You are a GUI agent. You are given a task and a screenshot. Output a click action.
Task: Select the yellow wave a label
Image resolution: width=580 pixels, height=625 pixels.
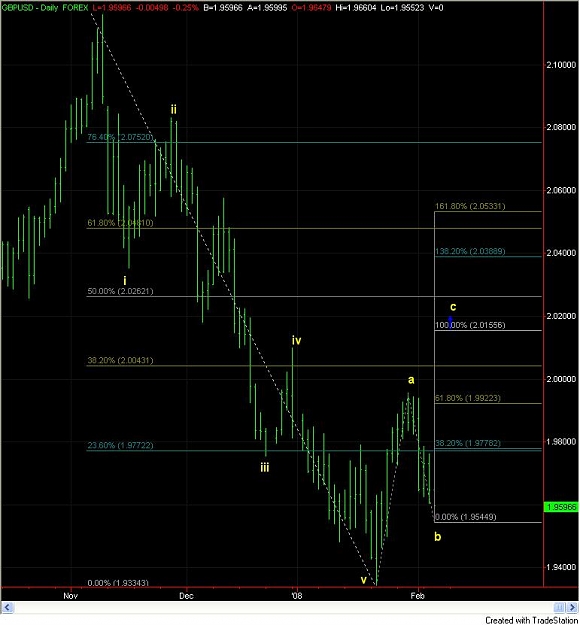coord(411,380)
